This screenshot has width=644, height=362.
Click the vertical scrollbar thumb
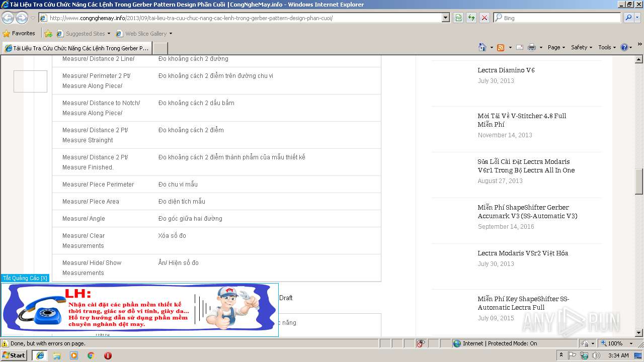[639, 182]
